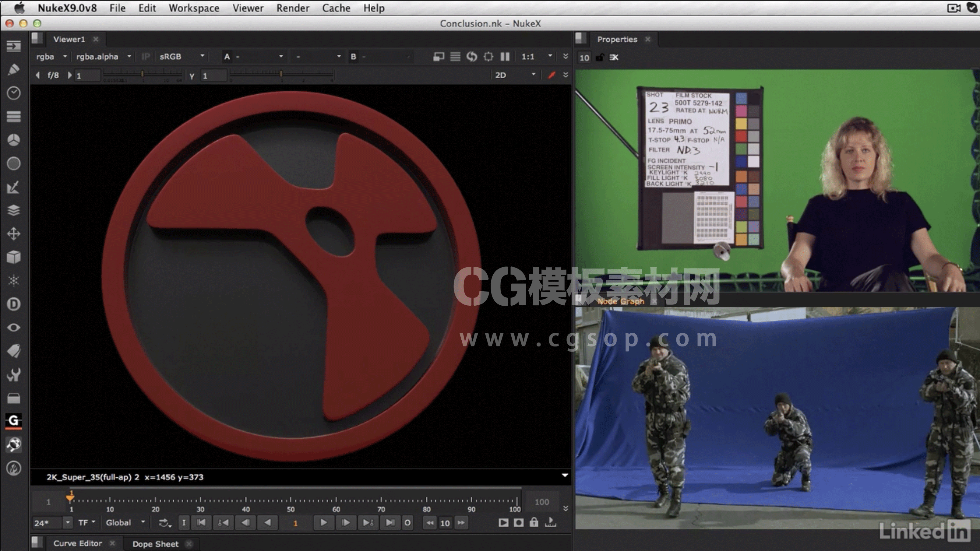Toggle the IP input process button

(x=145, y=57)
